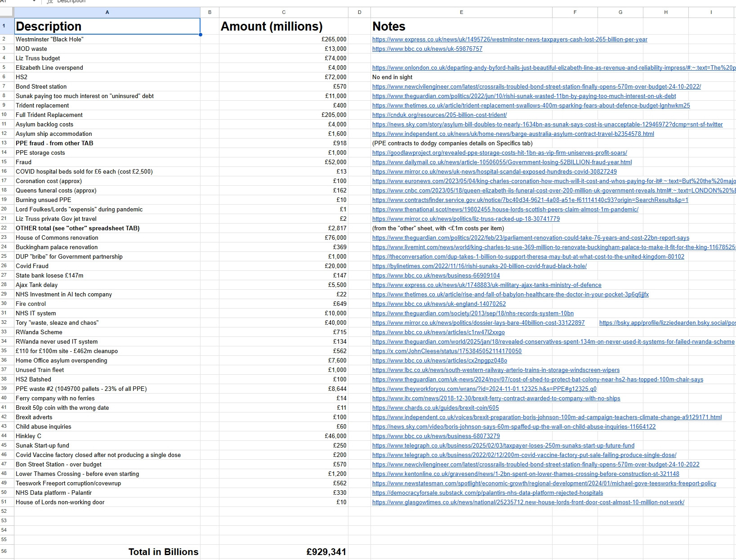
Task: Open the Daily Mail 52 billion fraud link
Action: coord(502,162)
